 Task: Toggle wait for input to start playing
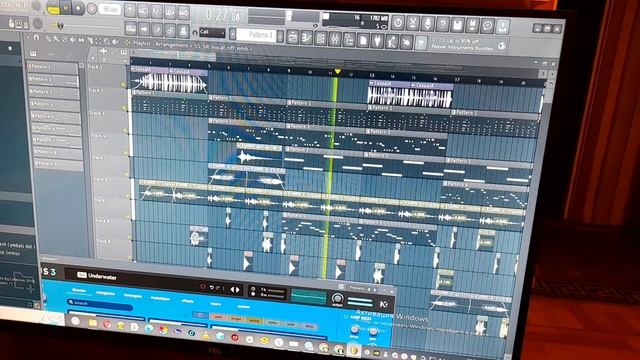[143, 11]
